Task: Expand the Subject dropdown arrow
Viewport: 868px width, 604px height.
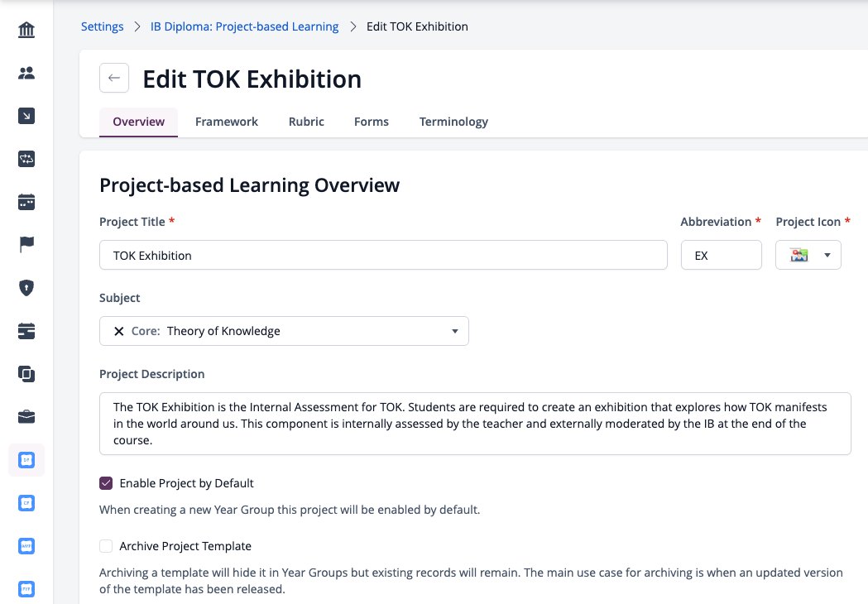Action: pyautogui.click(x=455, y=331)
